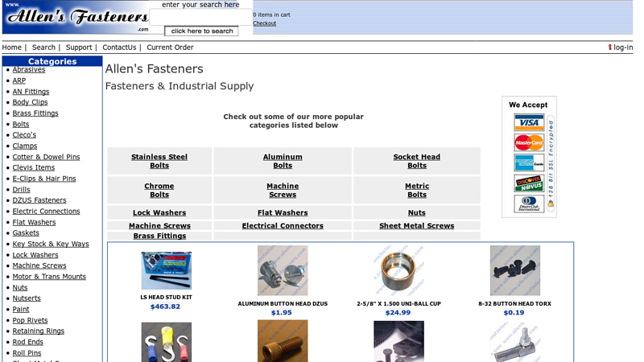Click the ALUMINUM BUTTON HEAD DZUS title
Image resolution: width=644 pixels, height=362 pixels.
coord(283,304)
